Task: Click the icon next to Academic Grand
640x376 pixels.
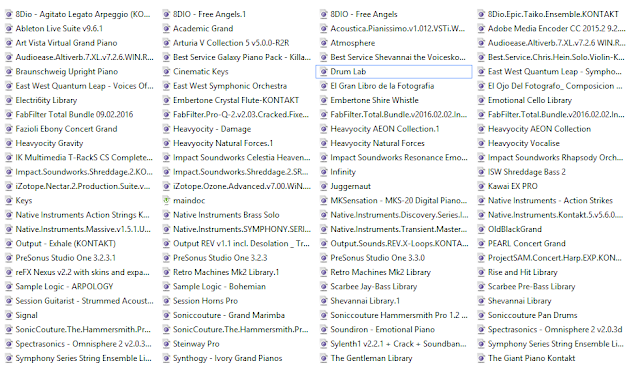Action: 166,29
